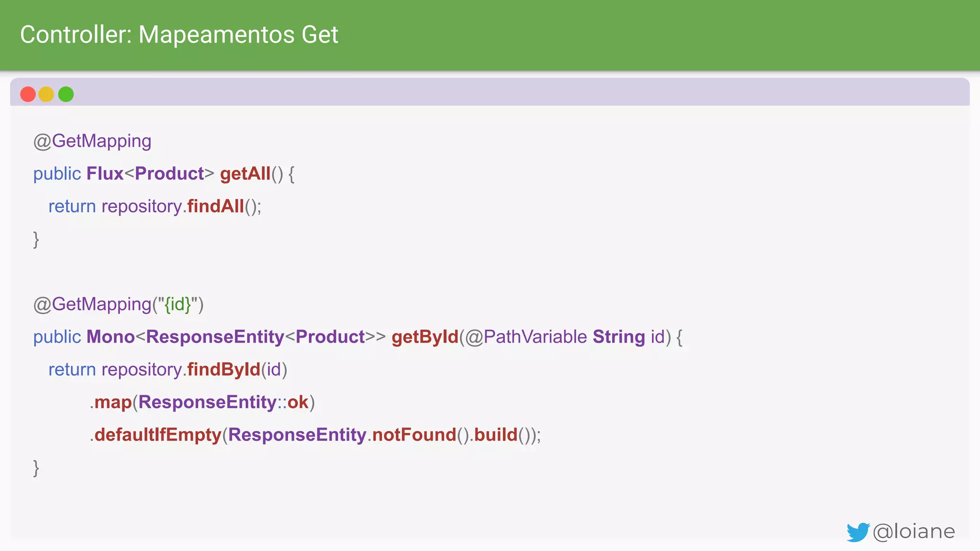The height and width of the screenshot is (551, 980).
Task: Click the notFound() call
Action: click(421, 435)
